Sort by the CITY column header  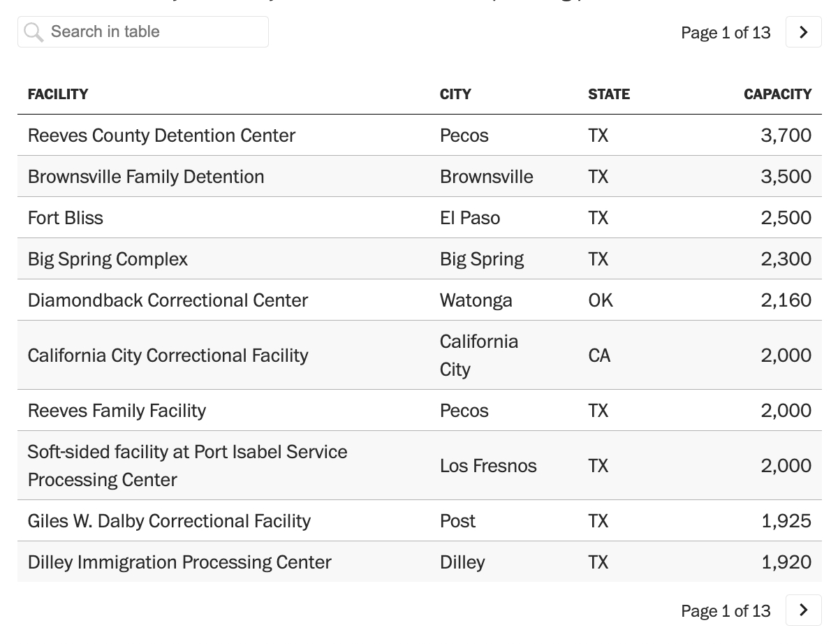(455, 94)
